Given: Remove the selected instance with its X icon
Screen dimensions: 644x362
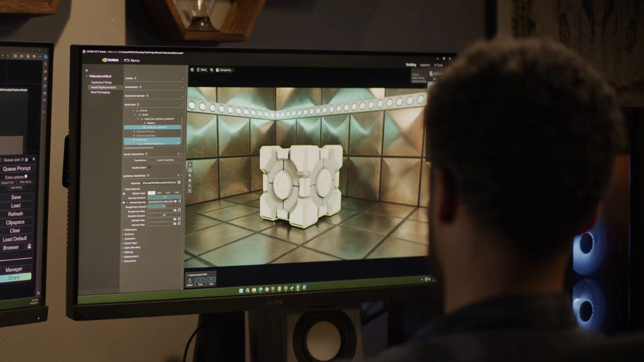Looking at the screenshot, I should 178,143.
